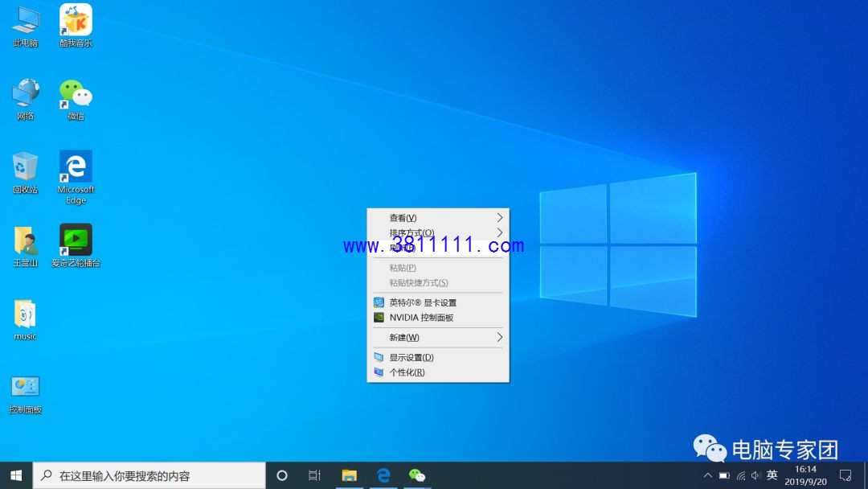Open 英特尔® 显卡设置 from context menu

(438, 302)
